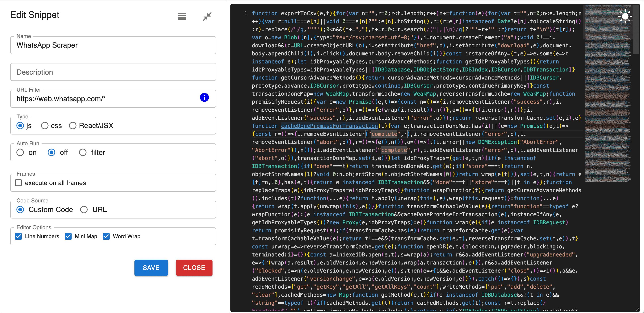Jump via the code minimap

(x=608, y=93)
